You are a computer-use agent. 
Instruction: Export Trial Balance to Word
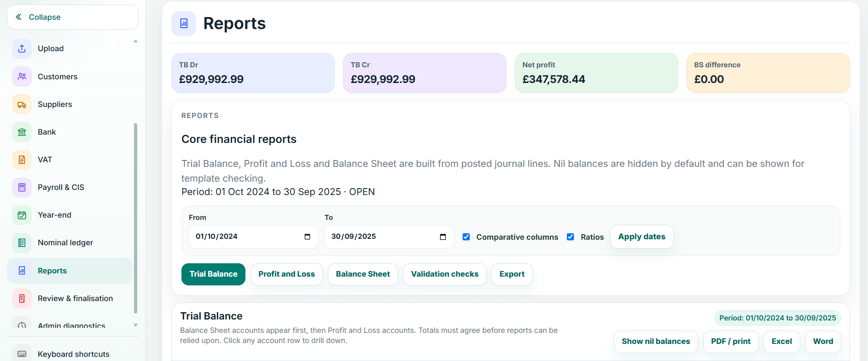[823, 342]
